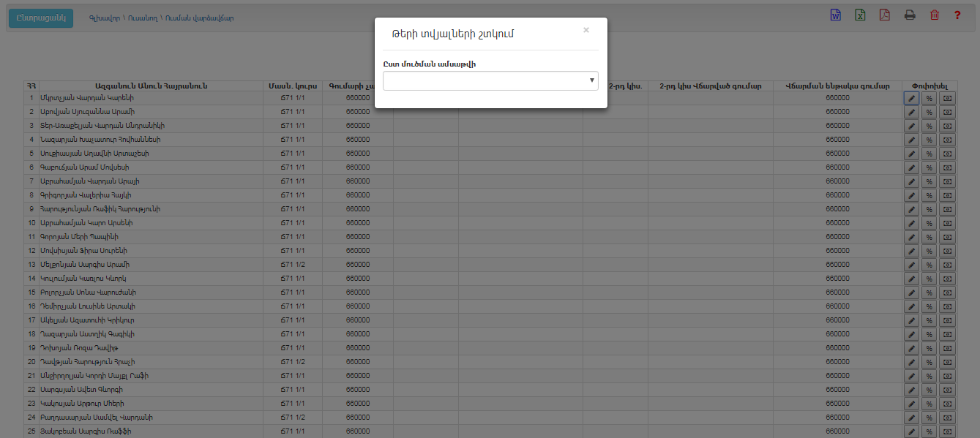This screenshot has height=438, width=980.
Task: Export the table to Excel spreadsheet
Action: tap(860, 15)
